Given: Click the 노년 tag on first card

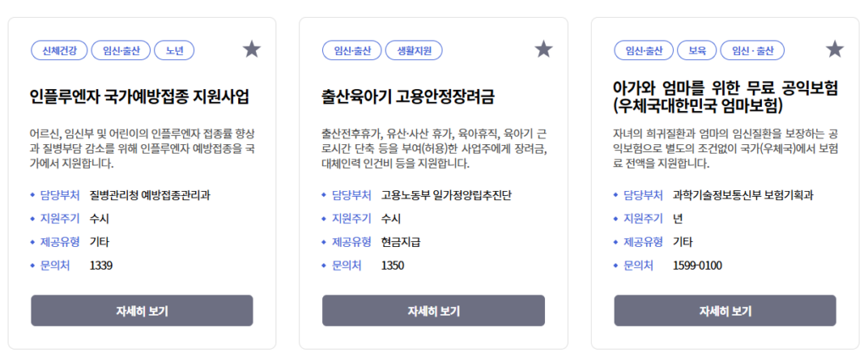Looking at the screenshot, I should pyautogui.click(x=175, y=51).
